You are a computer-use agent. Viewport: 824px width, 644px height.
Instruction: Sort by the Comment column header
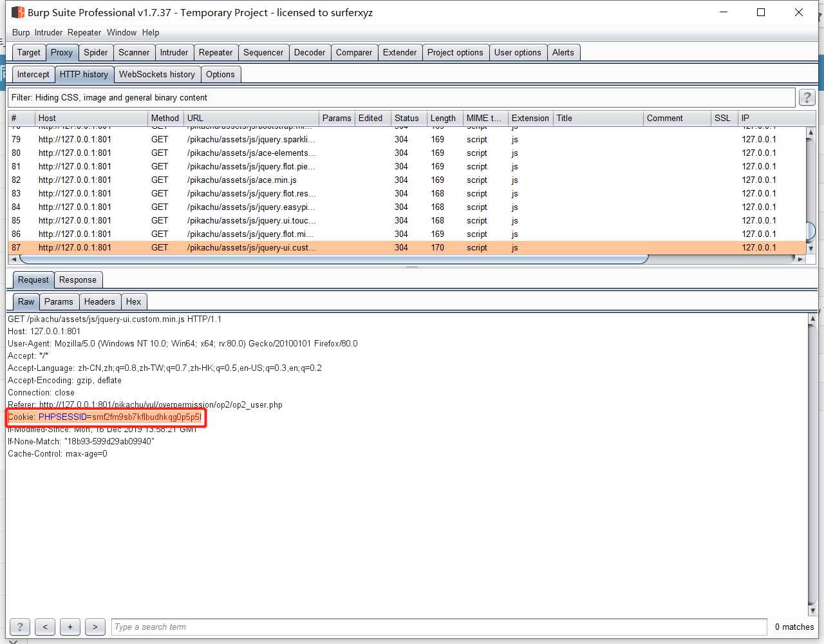coord(677,118)
